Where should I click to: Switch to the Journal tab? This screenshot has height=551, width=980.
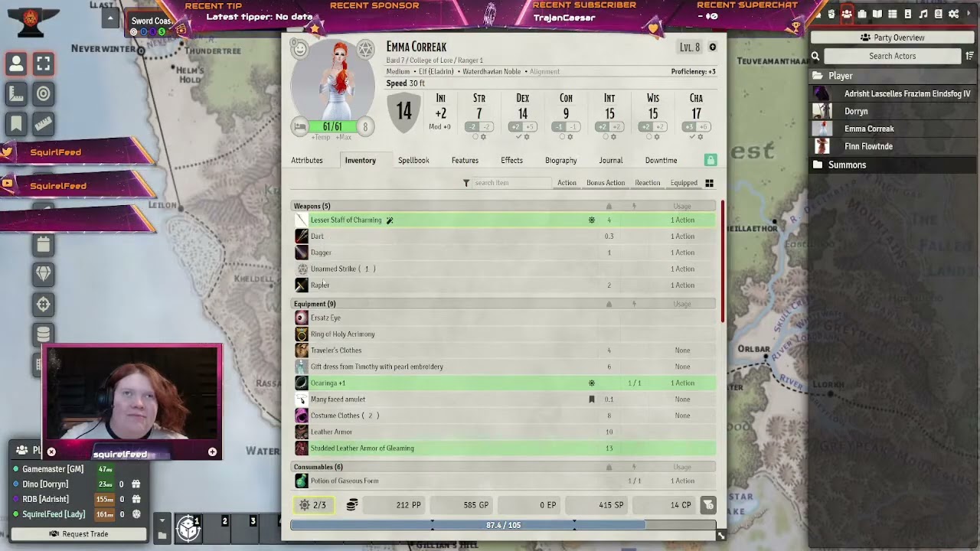610,161
